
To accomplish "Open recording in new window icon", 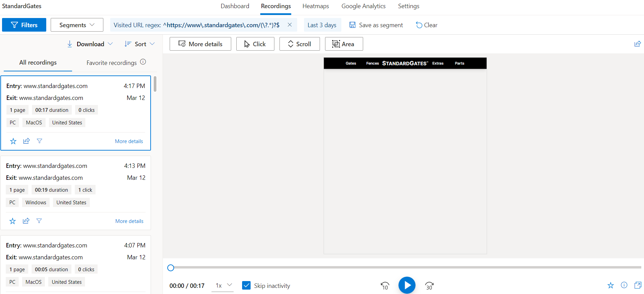I will pos(638,285).
